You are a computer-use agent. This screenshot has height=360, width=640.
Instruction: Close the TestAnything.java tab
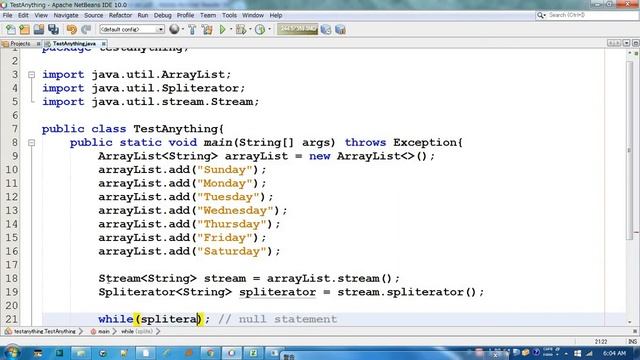[x=104, y=43]
